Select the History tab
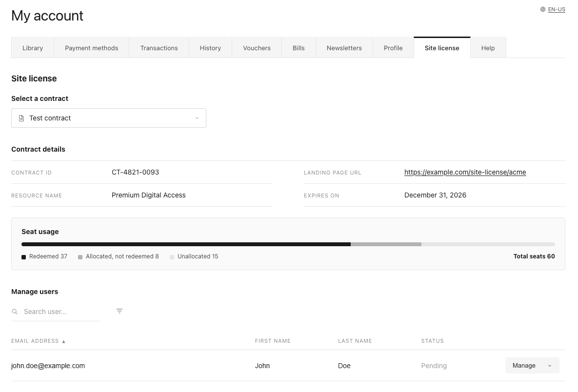Viewport: 578px width, 392px height. tap(211, 48)
